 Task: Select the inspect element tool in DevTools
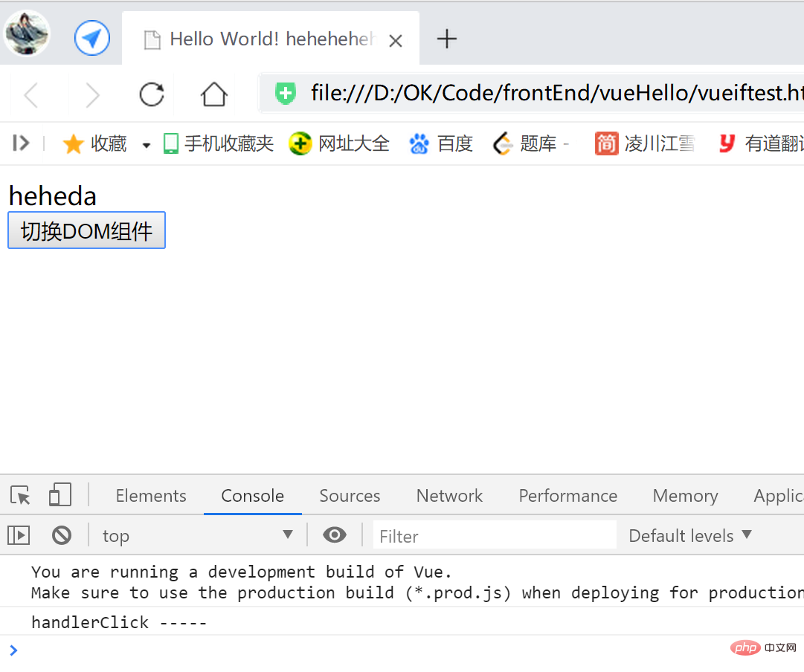click(x=19, y=495)
